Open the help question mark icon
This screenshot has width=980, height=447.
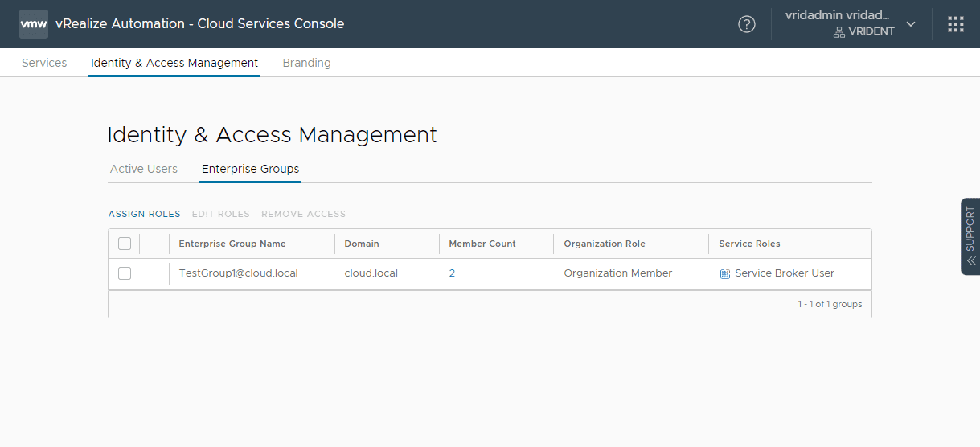coord(747,24)
